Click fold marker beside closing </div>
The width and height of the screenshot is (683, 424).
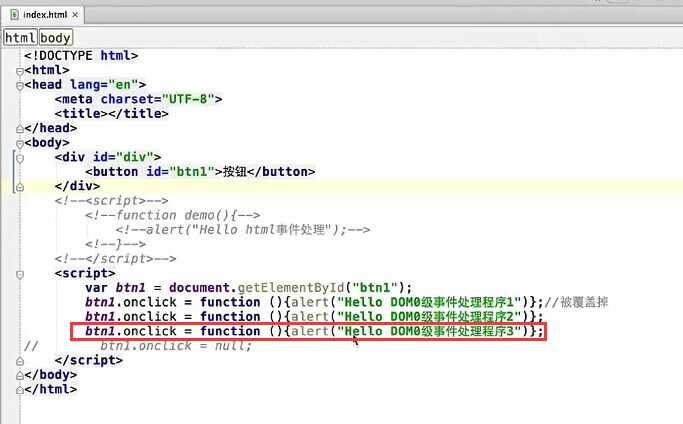pyautogui.click(x=20, y=187)
